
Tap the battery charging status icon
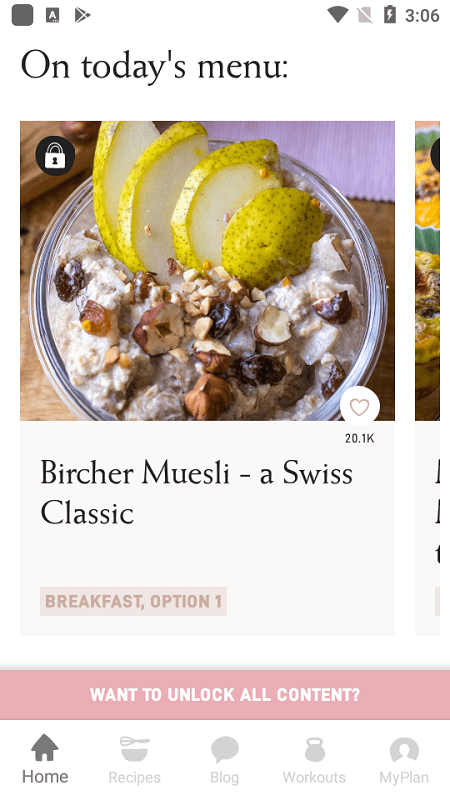click(x=389, y=15)
